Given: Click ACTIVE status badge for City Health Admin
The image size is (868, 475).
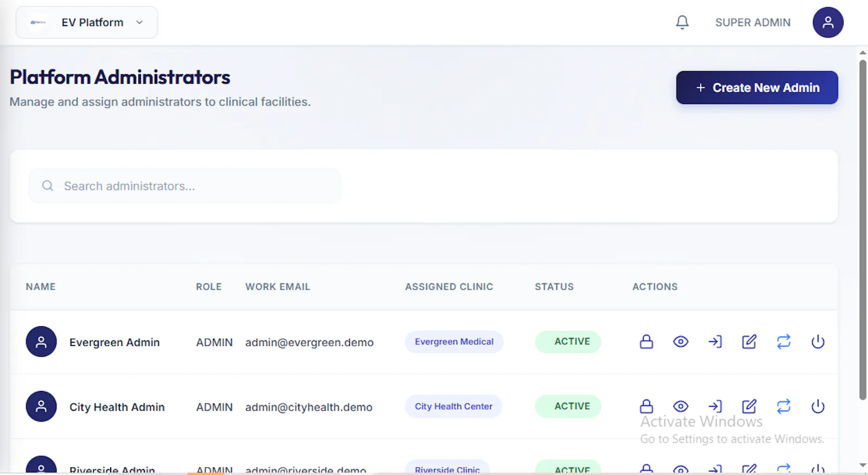Looking at the screenshot, I should 568,406.
